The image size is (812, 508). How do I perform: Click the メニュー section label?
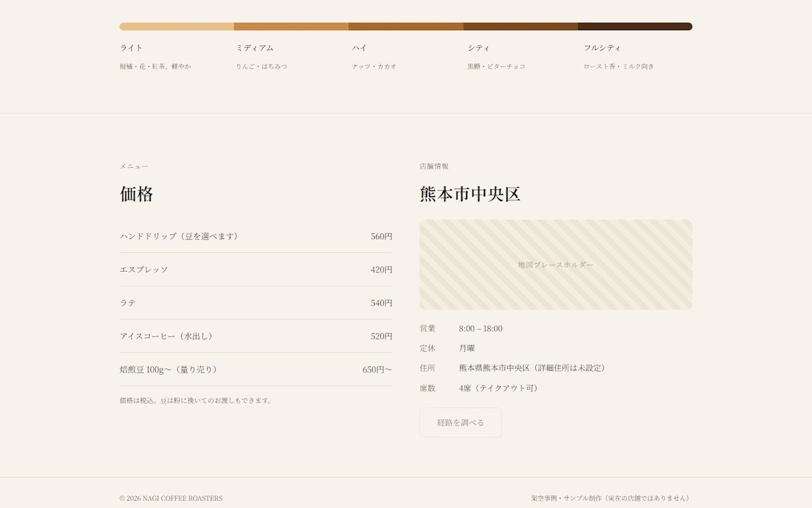click(x=134, y=166)
